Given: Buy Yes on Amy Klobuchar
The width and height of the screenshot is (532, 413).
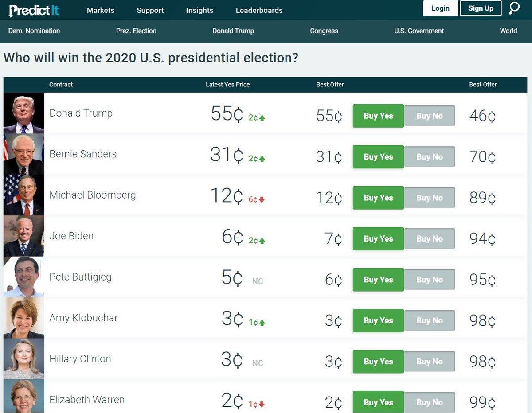Looking at the screenshot, I should click(x=378, y=321).
